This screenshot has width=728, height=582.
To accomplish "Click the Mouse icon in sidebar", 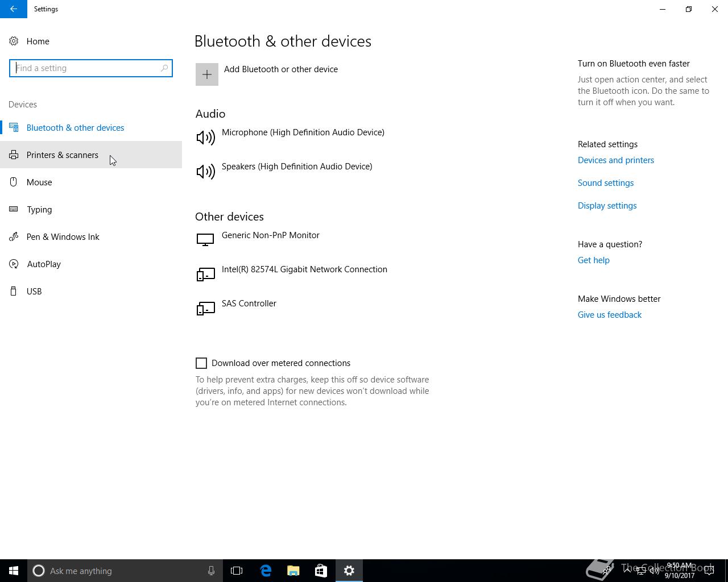I will [14, 182].
